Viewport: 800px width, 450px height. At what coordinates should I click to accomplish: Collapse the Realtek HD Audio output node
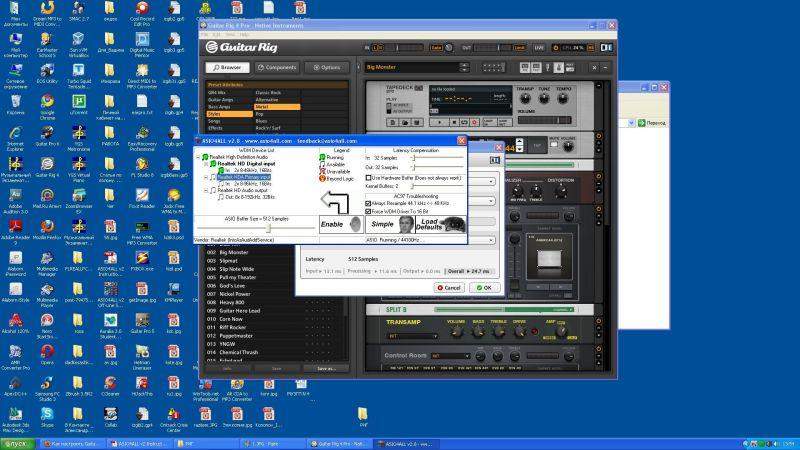(206, 191)
